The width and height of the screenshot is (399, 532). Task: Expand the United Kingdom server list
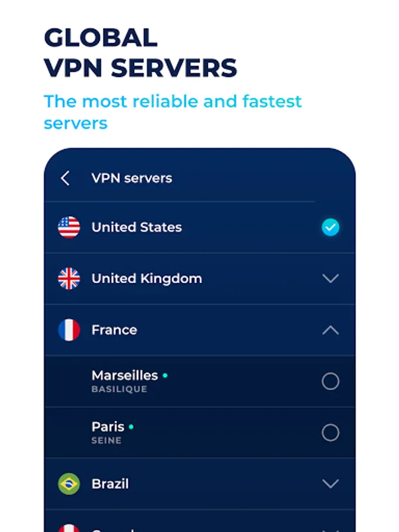point(330,278)
